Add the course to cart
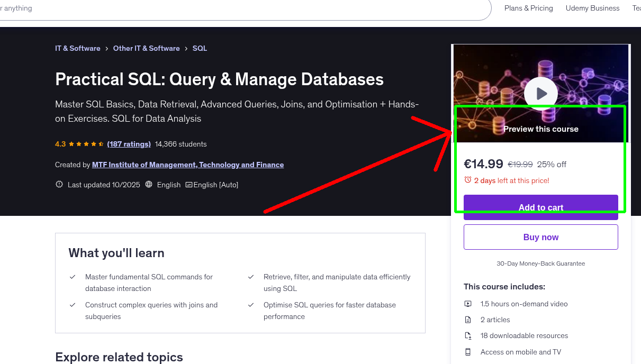The width and height of the screenshot is (641, 364). pyautogui.click(x=540, y=207)
